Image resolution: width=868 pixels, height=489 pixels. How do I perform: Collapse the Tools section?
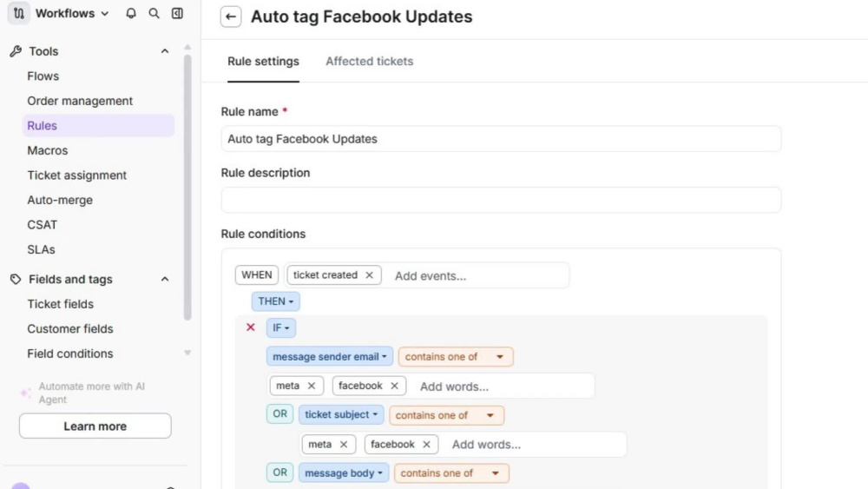point(165,51)
